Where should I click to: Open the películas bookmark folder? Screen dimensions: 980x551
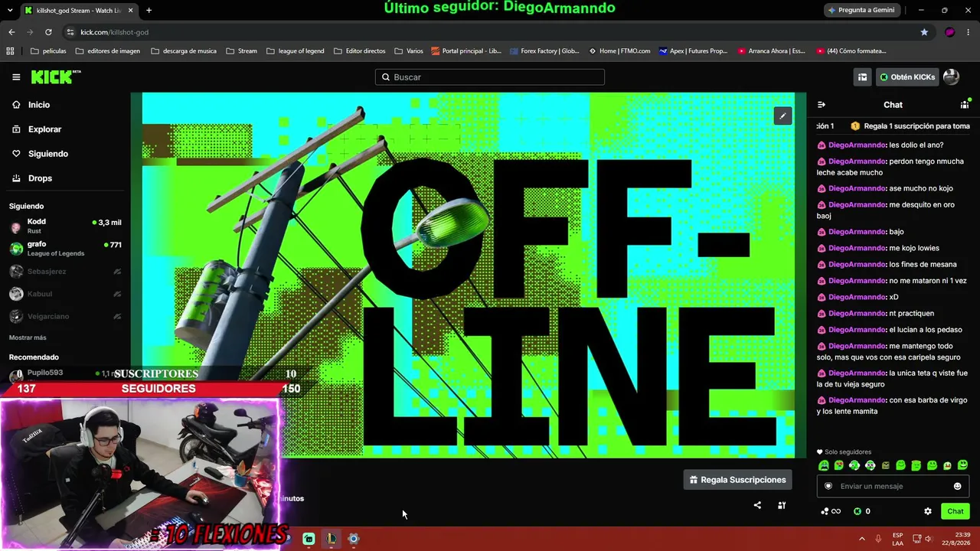48,51
